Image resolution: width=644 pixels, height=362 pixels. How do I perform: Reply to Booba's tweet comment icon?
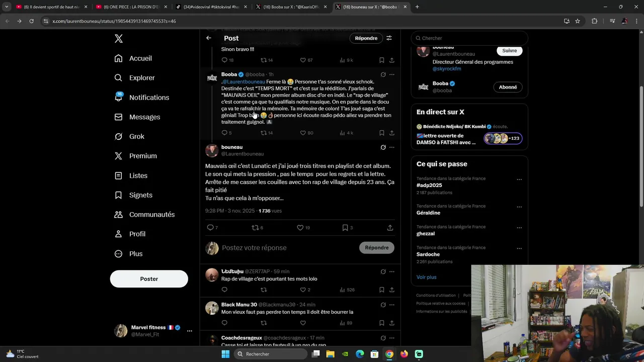(x=224, y=133)
